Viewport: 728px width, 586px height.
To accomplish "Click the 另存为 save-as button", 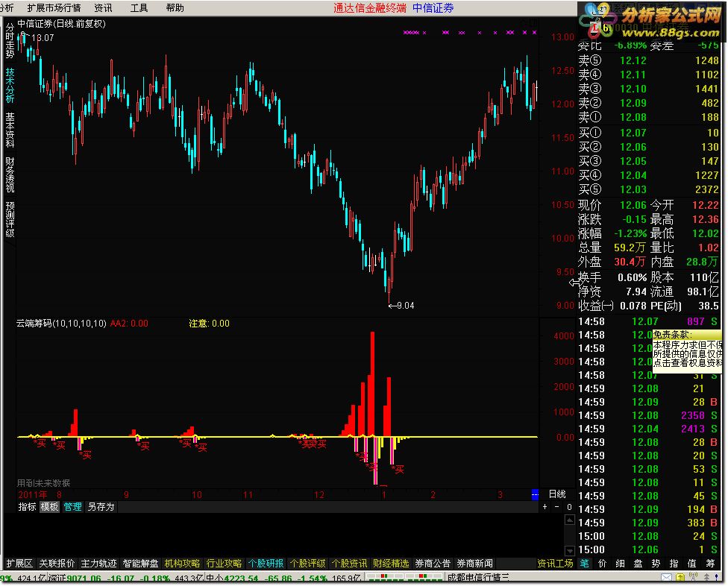I will pos(101,507).
